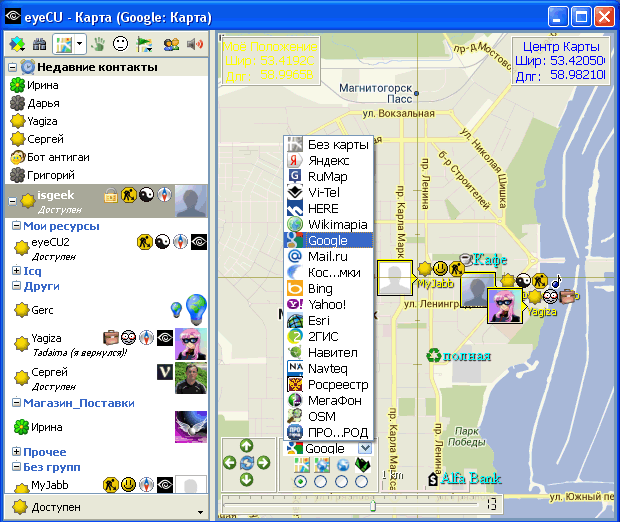
Task: Click the two-people contacts toolbar icon
Action: 170,44
